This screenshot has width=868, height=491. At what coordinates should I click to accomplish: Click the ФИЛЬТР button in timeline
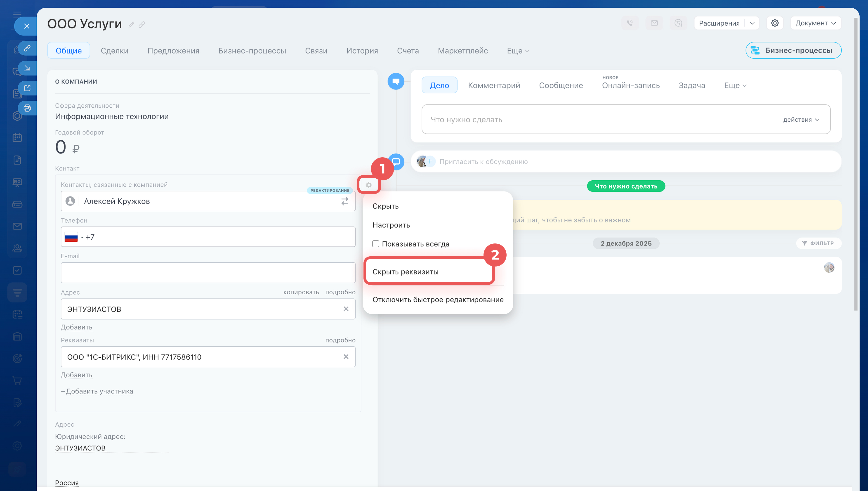818,243
